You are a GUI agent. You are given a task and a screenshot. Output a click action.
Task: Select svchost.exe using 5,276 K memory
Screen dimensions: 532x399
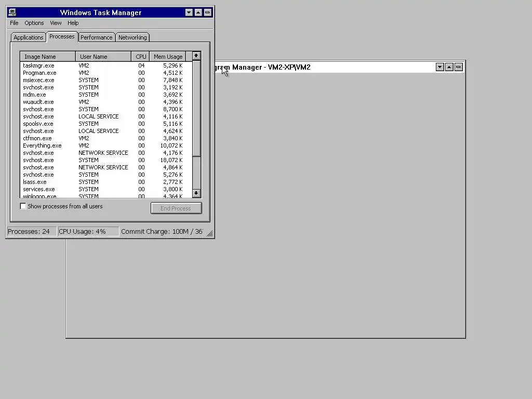[x=106, y=175]
